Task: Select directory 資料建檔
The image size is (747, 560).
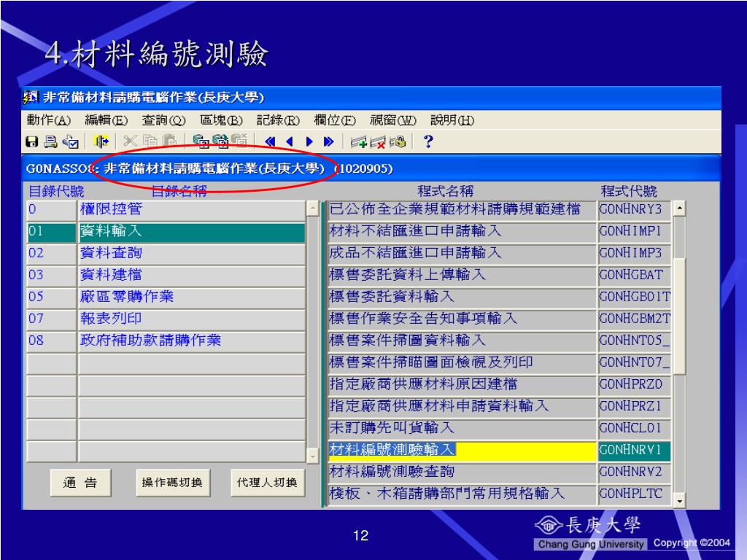Action: pos(191,275)
